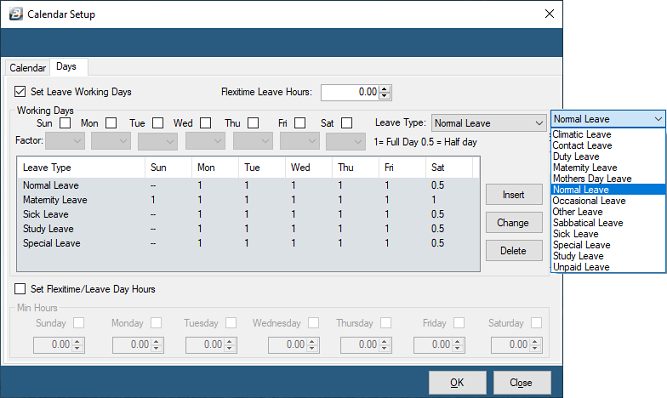Tick the Tue working day checkbox
Image resolution: width=667 pixels, height=398 pixels.
click(x=158, y=123)
